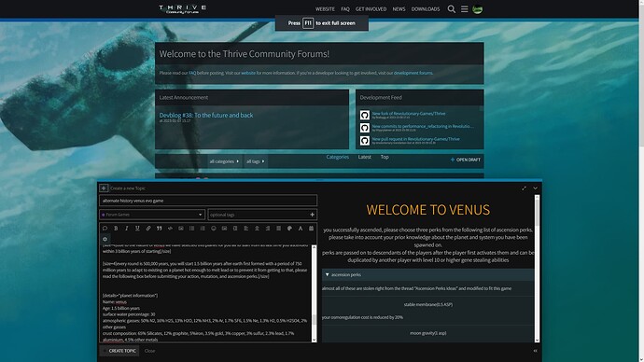Insert date with the calendar icon
This screenshot has width=644, height=362.
[x=311, y=229]
